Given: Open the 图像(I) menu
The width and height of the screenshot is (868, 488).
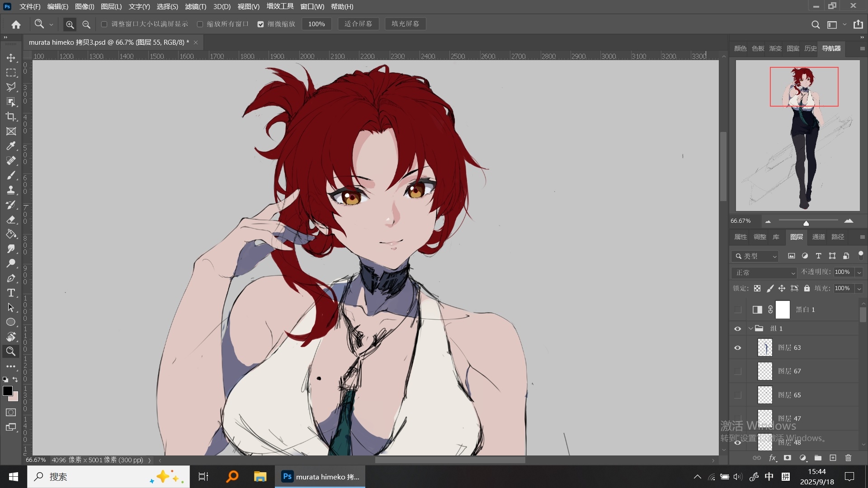Looking at the screenshot, I should click(85, 6).
